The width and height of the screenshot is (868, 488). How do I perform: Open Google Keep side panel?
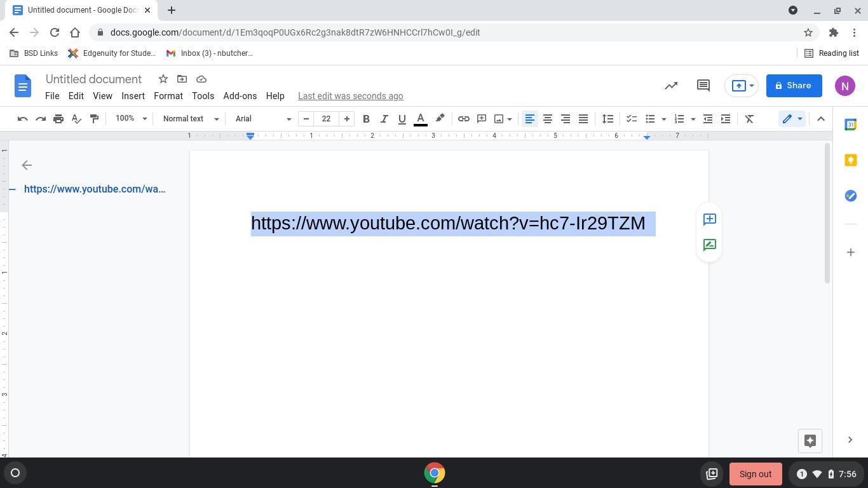[850, 160]
